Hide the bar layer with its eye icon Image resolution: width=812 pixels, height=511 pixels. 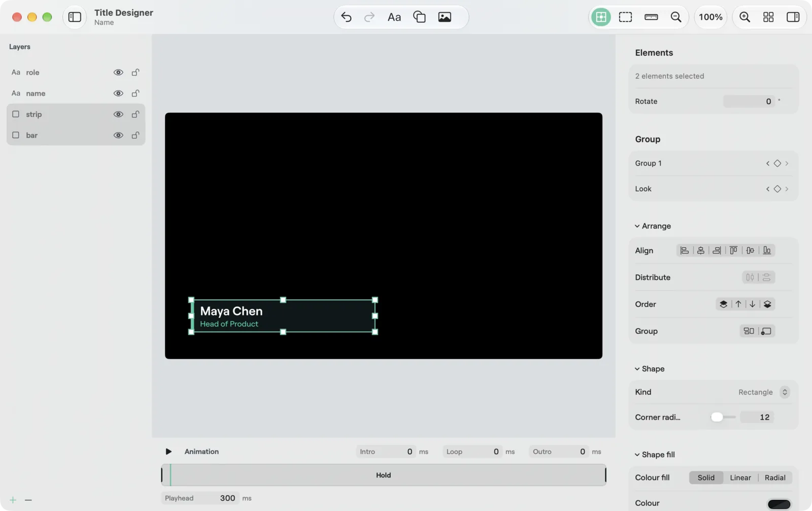click(118, 135)
